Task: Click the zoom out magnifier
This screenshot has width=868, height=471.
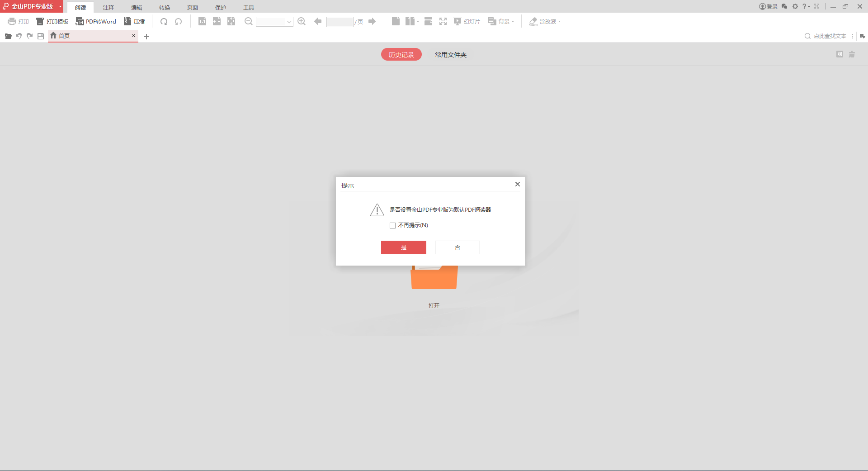Action: pos(248,21)
